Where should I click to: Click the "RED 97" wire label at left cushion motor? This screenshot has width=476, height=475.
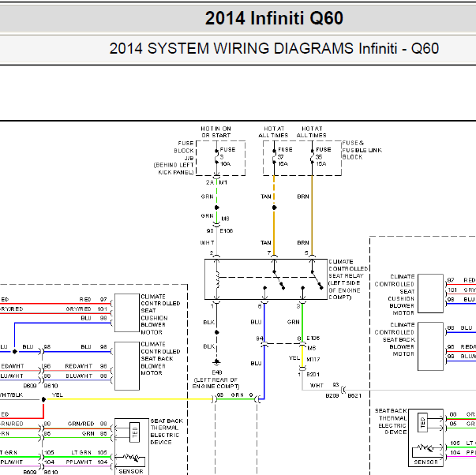[93, 300]
